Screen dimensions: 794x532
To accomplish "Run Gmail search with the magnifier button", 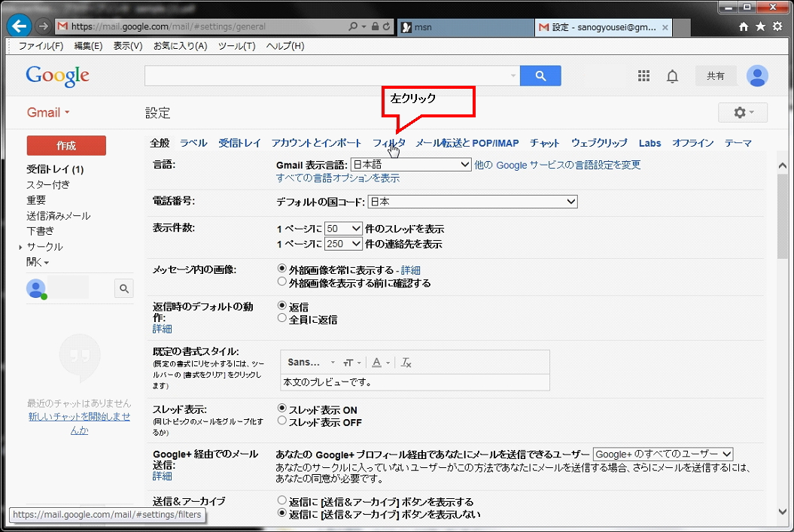I will pos(540,75).
